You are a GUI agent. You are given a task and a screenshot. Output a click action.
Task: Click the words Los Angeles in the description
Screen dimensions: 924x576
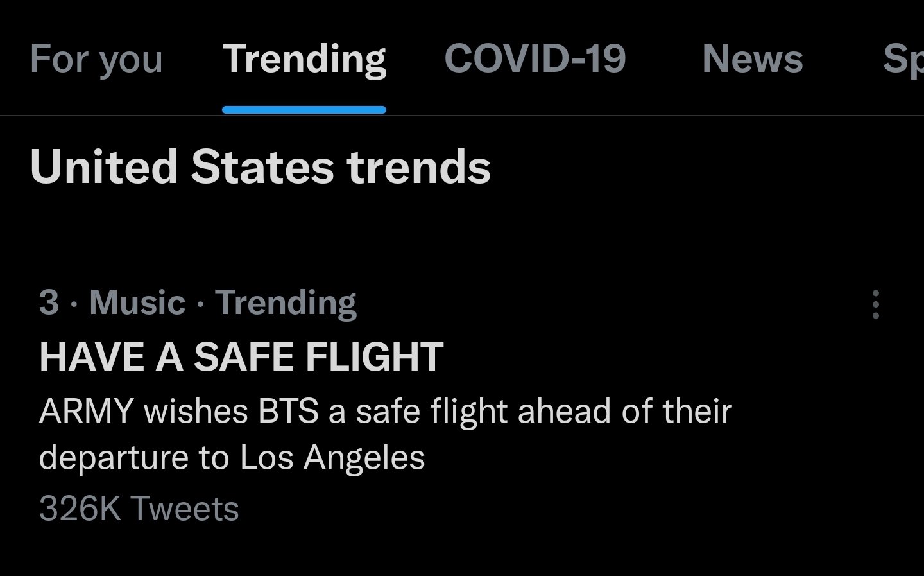coord(332,458)
